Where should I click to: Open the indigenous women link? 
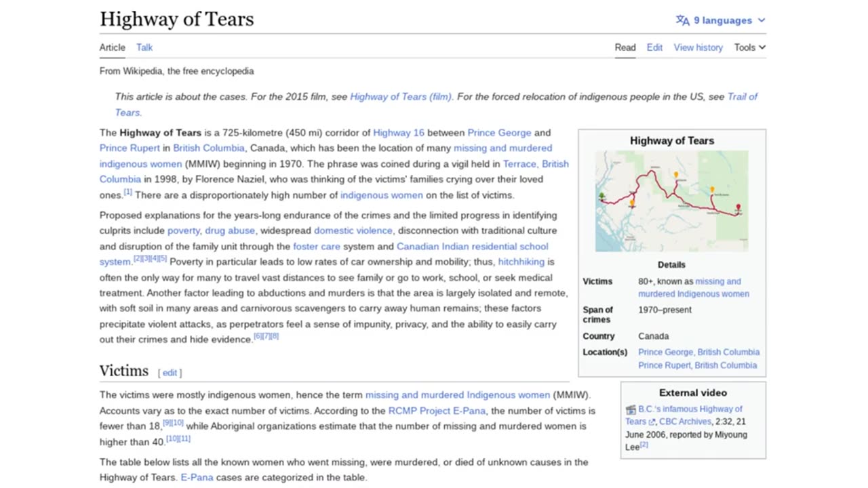(x=381, y=195)
